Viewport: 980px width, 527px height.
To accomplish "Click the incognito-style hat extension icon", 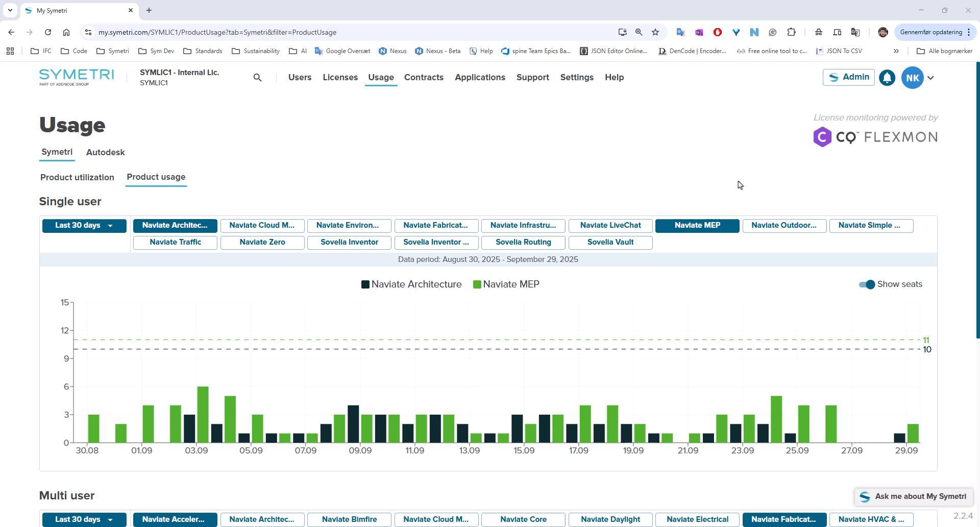I will 819,32.
